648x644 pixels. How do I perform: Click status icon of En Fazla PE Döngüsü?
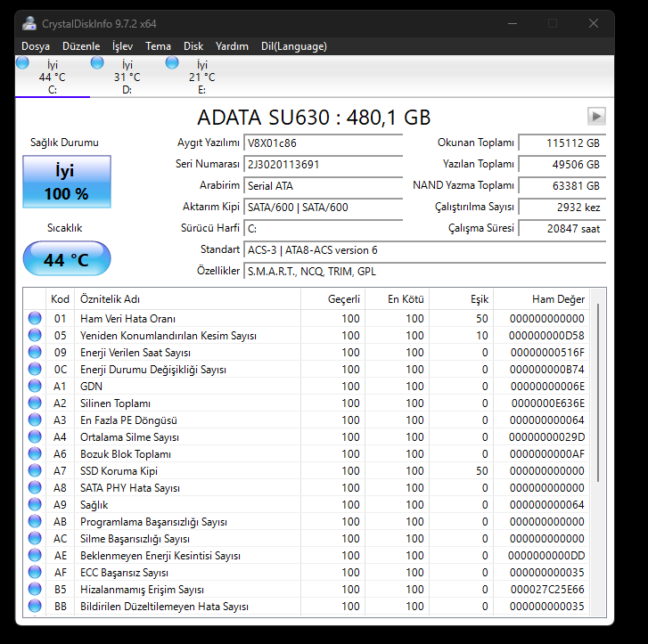point(35,420)
